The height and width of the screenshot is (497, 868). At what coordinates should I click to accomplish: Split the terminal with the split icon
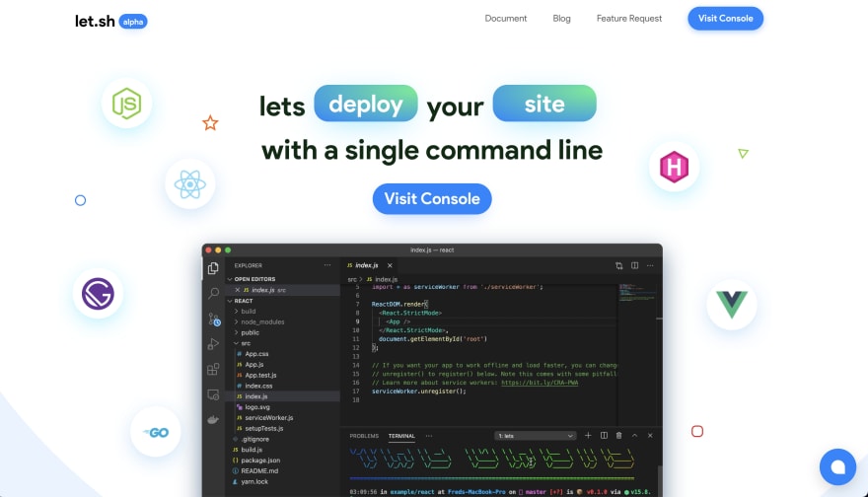click(x=604, y=436)
